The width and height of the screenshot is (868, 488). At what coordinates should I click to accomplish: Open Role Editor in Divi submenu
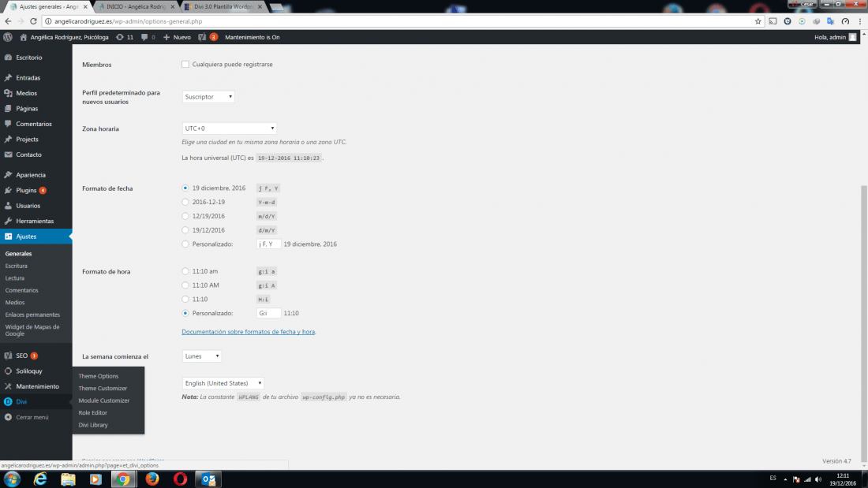point(93,413)
